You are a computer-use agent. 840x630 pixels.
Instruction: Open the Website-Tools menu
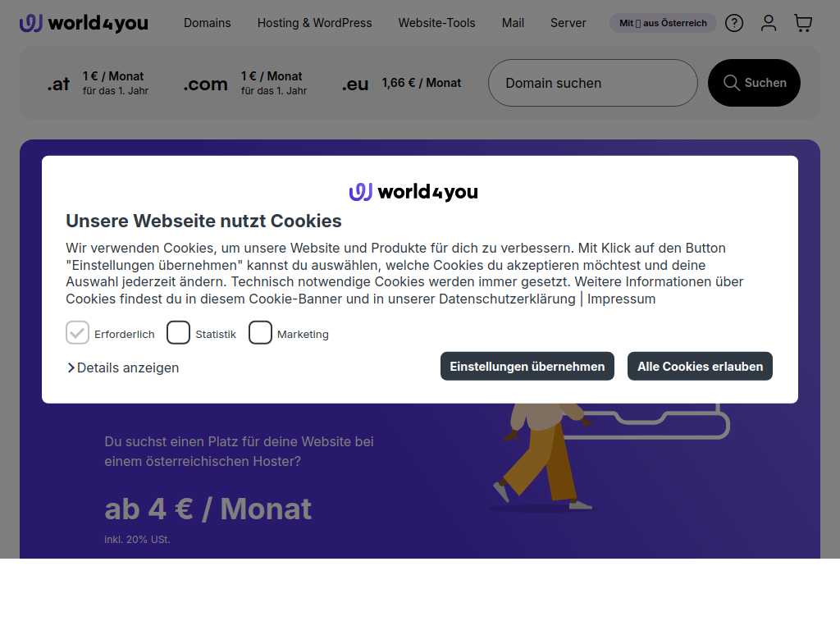pos(436,23)
